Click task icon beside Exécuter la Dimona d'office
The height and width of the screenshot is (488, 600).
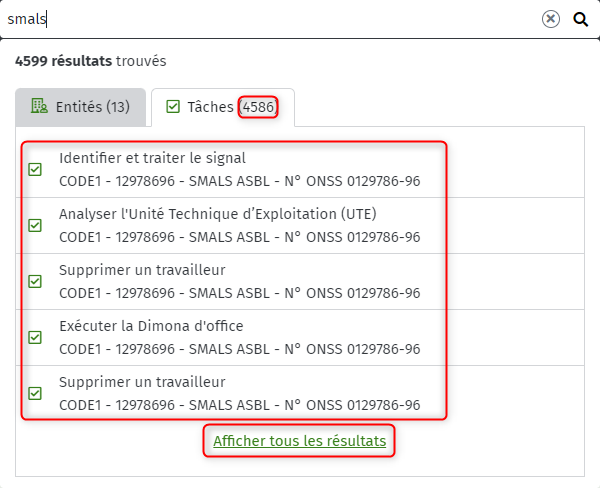click(35, 337)
